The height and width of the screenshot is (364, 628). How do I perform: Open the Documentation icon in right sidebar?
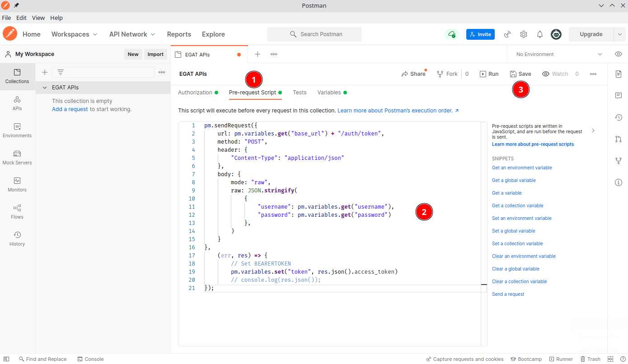619,74
